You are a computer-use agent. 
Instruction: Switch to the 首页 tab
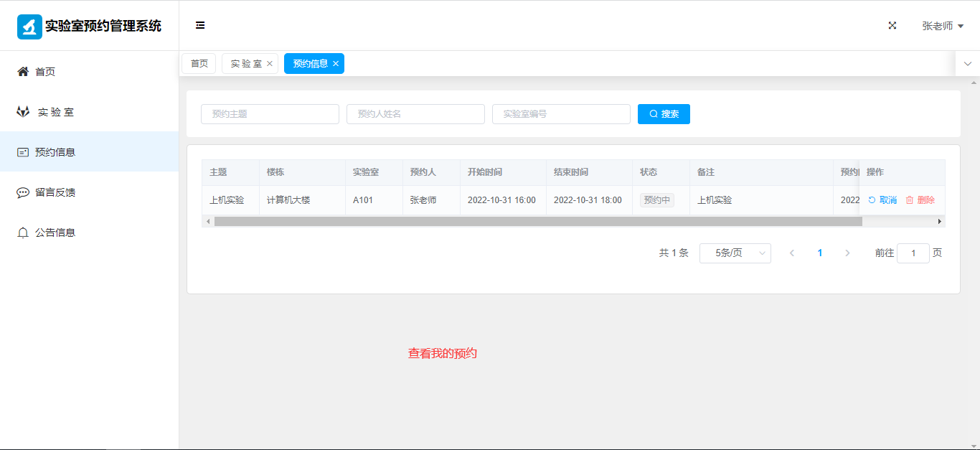click(x=199, y=64)
